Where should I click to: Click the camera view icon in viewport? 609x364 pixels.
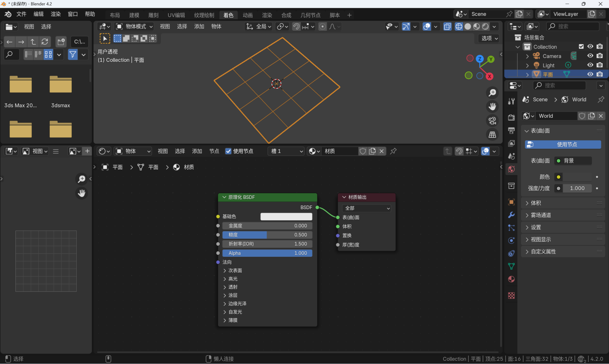click(x=492, y=120)
